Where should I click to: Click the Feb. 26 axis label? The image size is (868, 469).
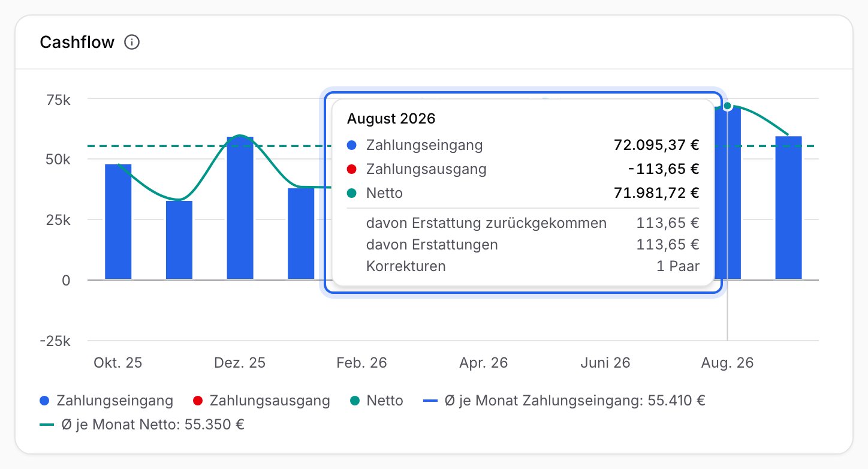pos(361,363)
